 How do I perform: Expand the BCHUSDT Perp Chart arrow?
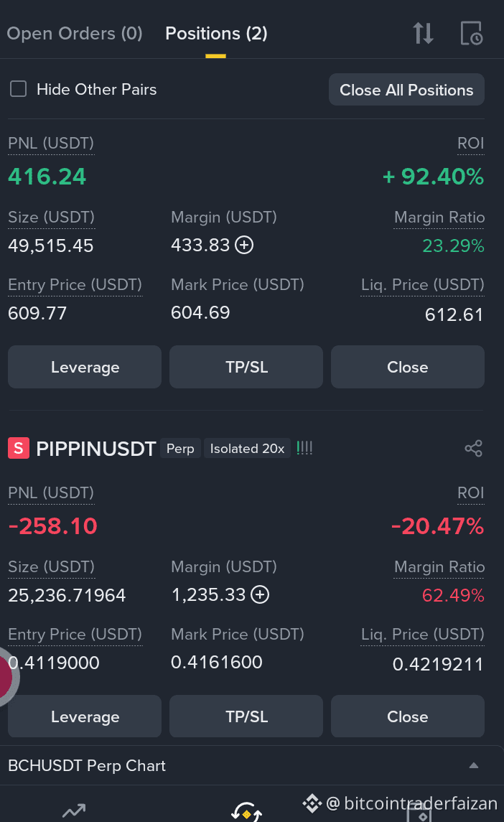[x=474, y=765]
